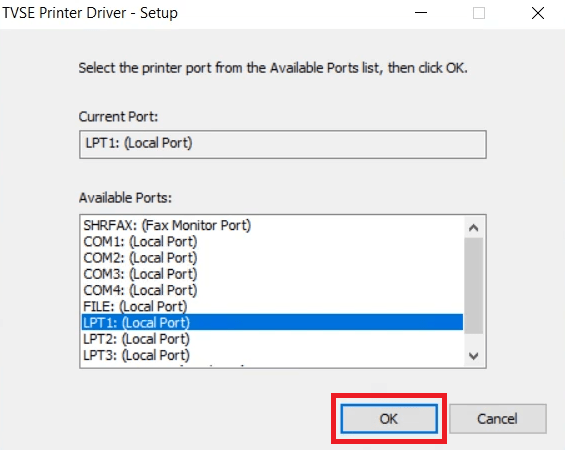This screenshot has height=450, width=565.
Task: Minimize the Setup window
Action: (421, 13)
